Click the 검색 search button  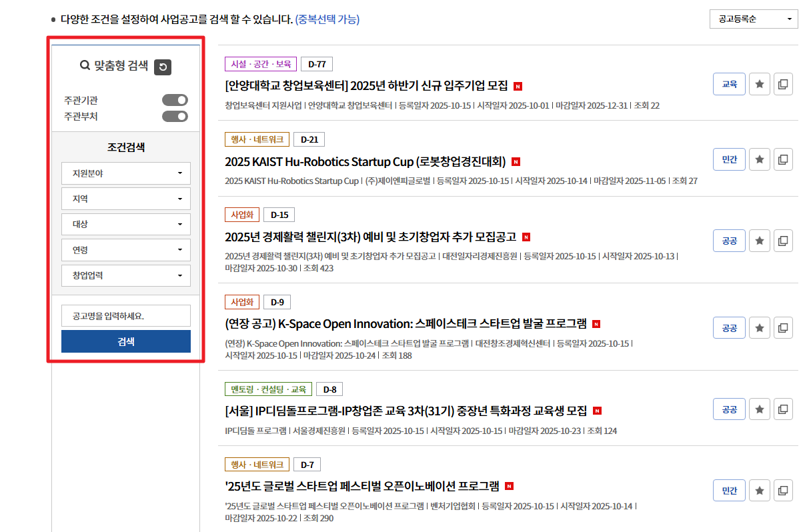tap(125, 341)
